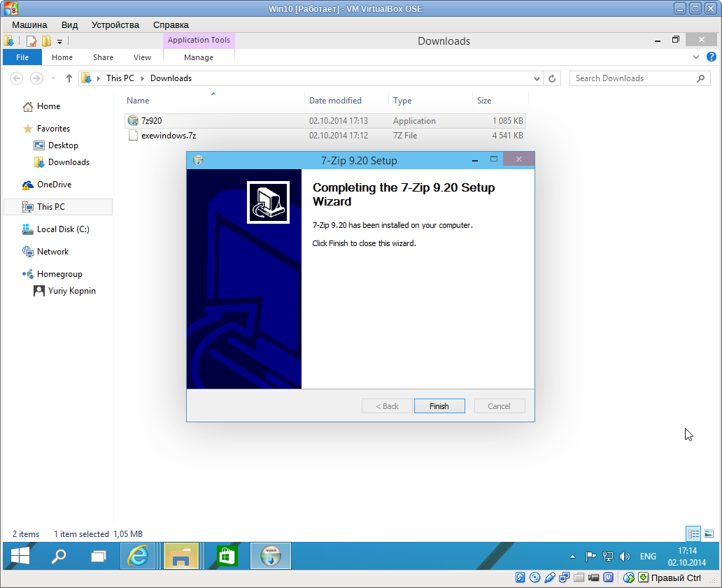Go up one folder level
Image resolution: width=722 pixels, height=588 pixels.
click(69, 78)
